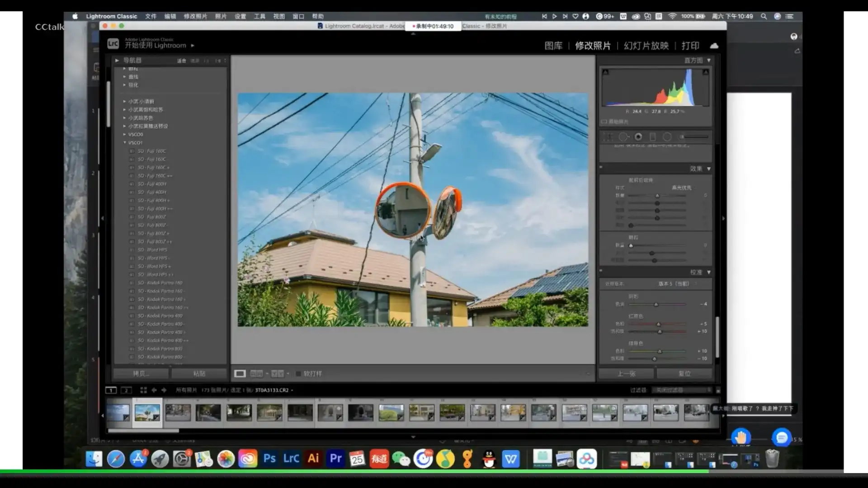Switch to loupe view mode
Image resolution: width=868 pixels, height=488 pixels.
coord(240,374)
